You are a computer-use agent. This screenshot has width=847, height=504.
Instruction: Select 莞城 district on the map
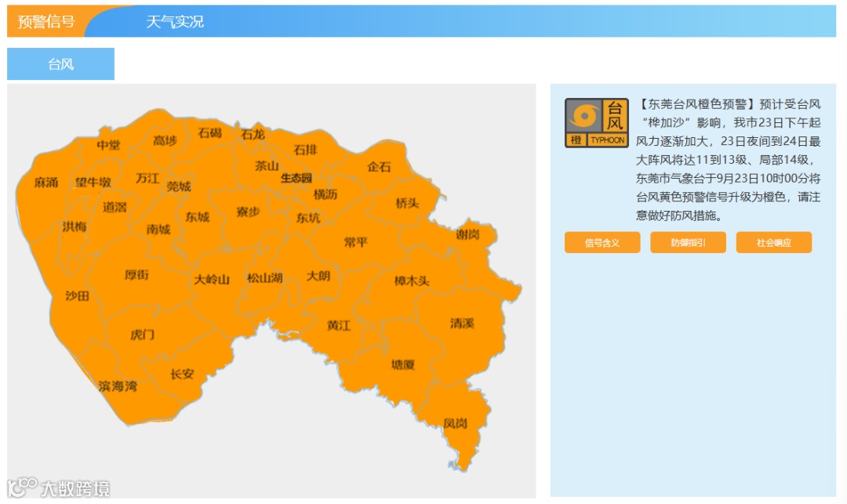179,187
